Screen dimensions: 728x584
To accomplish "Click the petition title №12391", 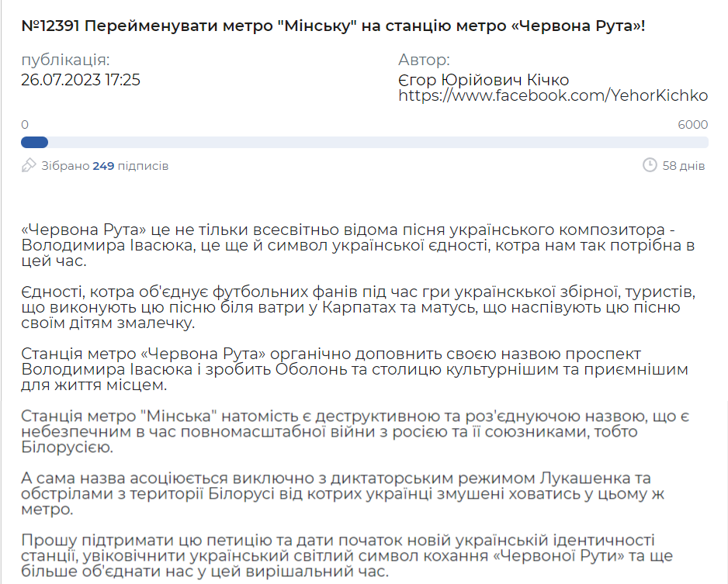I will tap(333, 26).
